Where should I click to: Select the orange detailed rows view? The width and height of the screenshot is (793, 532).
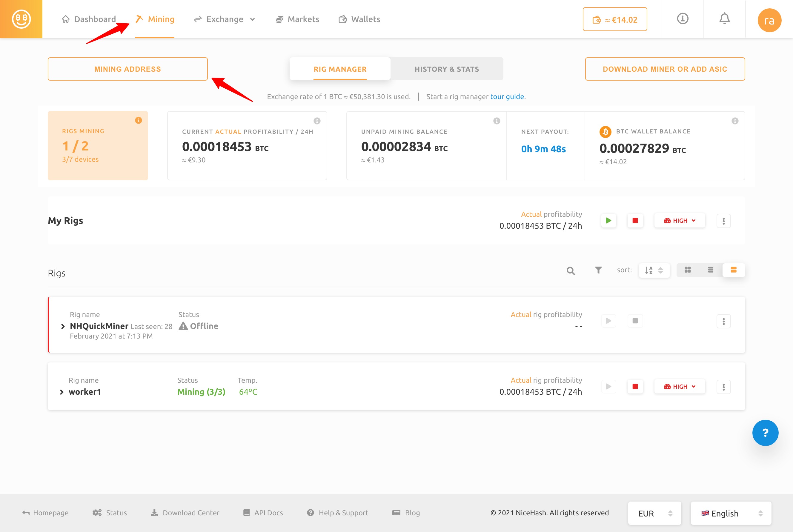733,270
